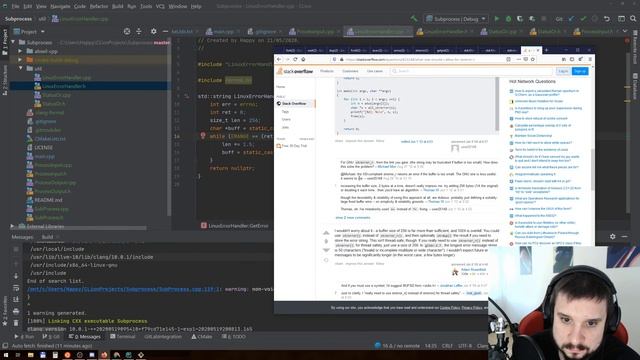The height and width of the screenshot is (360, 640).
Task: Click the Stack Overflow Log in button
Action: point(563,71)
